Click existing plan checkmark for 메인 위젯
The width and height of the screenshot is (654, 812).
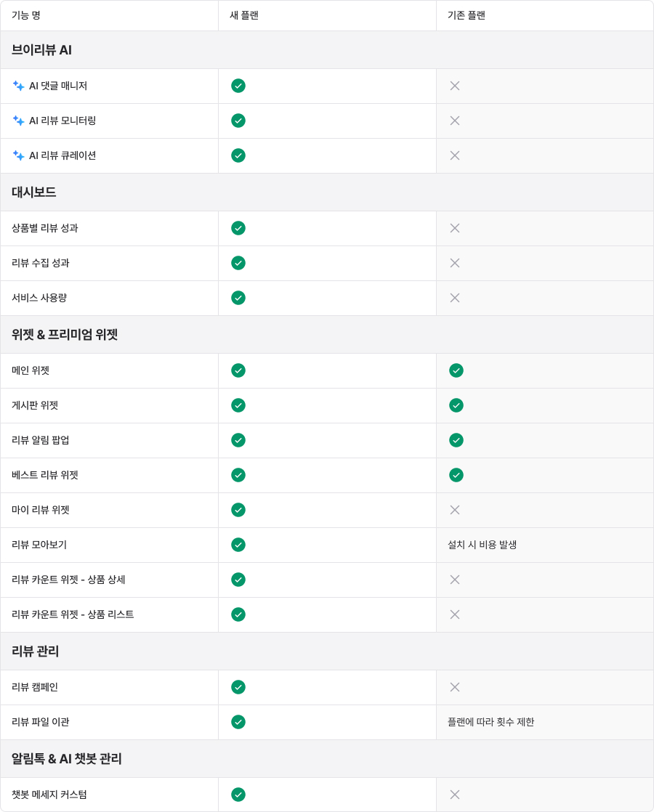(x=456, y=370)
